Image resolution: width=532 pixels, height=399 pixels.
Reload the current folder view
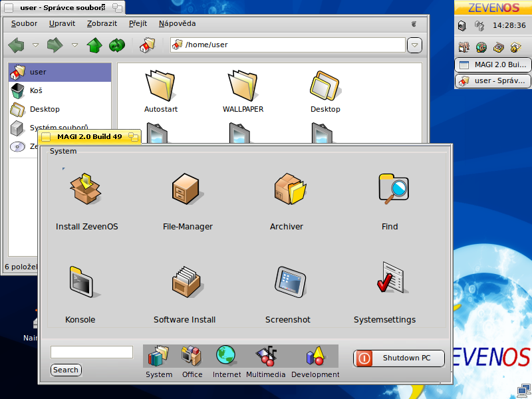coord(117,45)
